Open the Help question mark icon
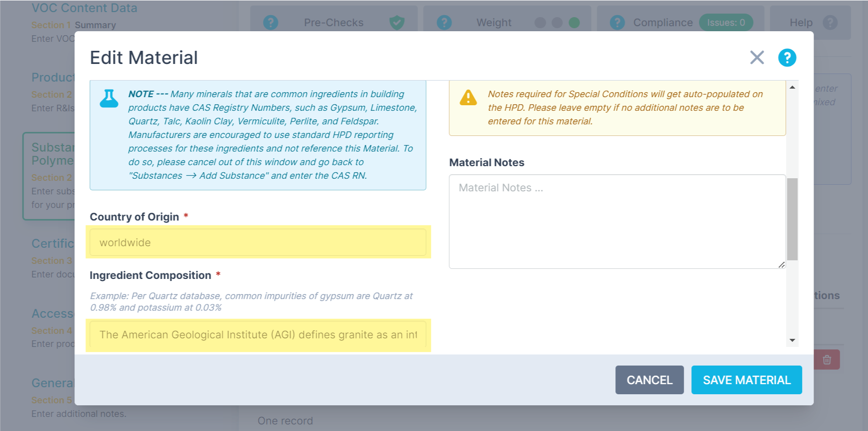The image size is (868, 431). click(830, 23)
